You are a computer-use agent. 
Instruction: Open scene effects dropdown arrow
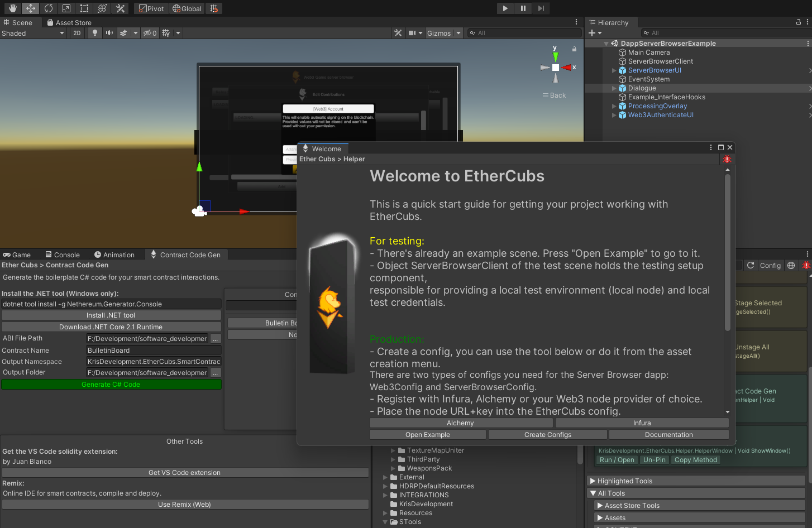click(135, 33)
